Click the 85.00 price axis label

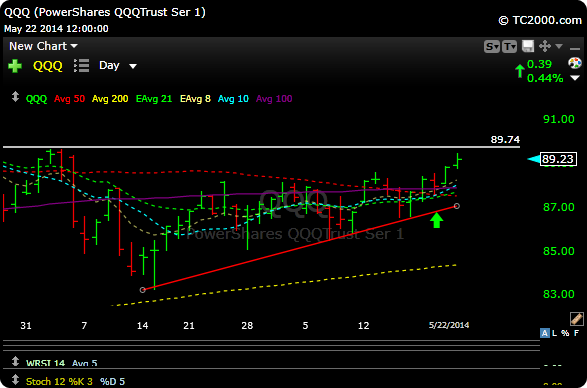tap(559, 251)
